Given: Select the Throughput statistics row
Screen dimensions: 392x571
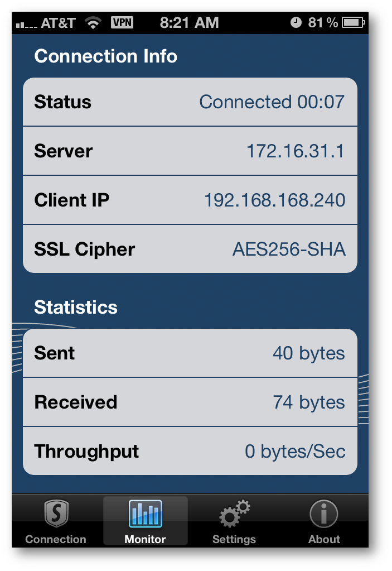Looking at the screenshot, I should (190, 451).
